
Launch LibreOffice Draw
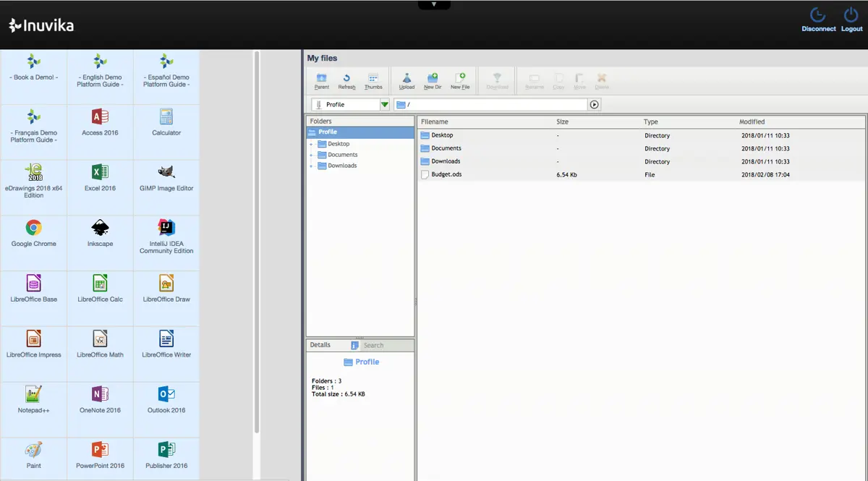(x=166, y=299)
